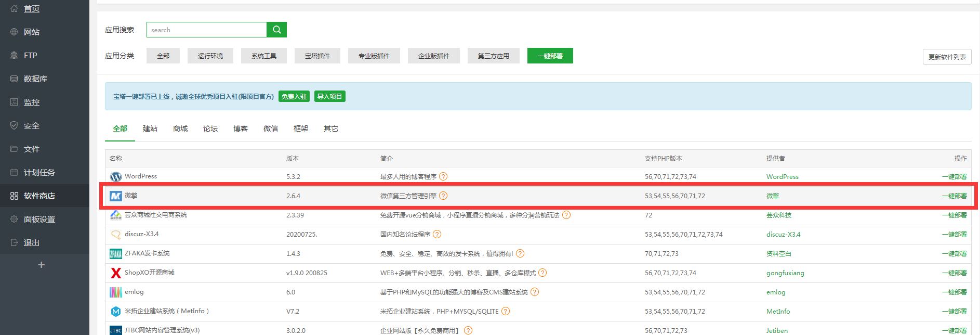
Task: Open help icon for ZFAKA description
Action: coord(520,253)
